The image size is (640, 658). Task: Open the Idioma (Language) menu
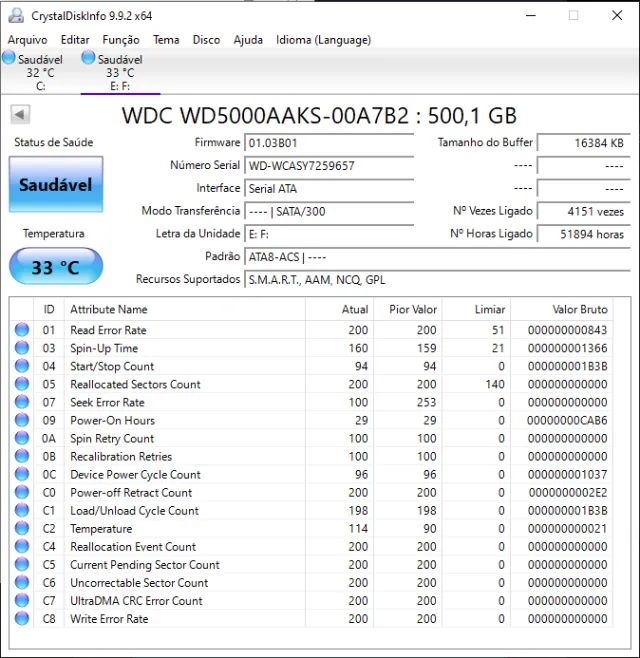point(324,40)
